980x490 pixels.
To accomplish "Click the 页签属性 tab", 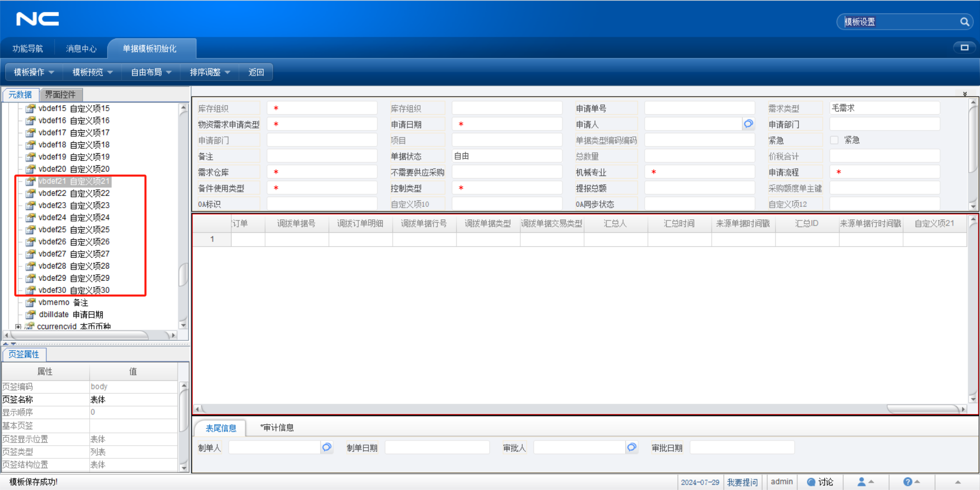I will pyautogui.click(x=23, y=354).
